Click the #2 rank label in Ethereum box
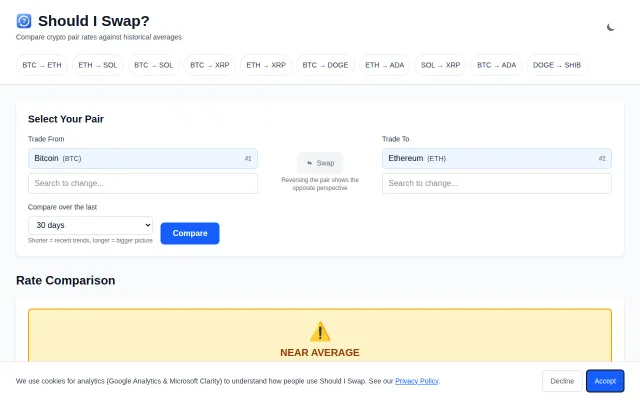 602,158
